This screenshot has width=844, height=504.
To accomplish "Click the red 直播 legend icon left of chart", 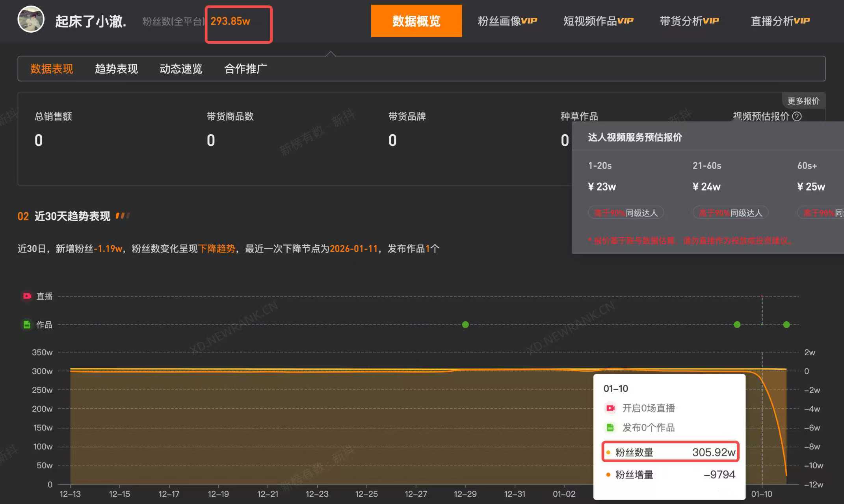I will click(26, 296).
